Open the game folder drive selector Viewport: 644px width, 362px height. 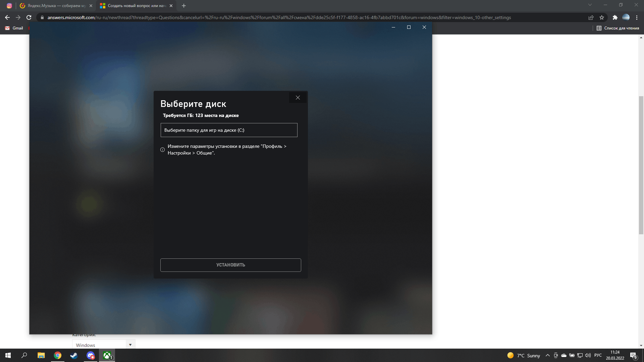coord(229,130)
